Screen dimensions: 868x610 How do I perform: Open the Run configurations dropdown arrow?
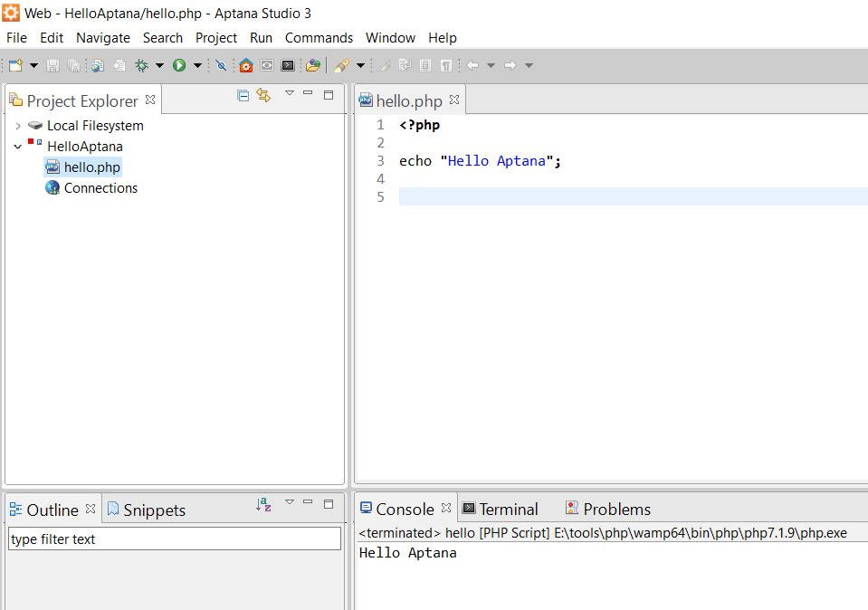(x=197, y=65)
